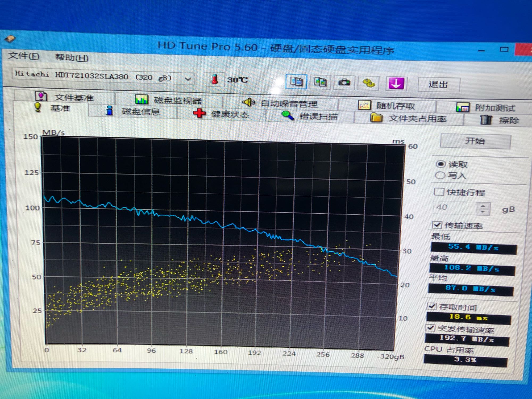Switch to the 磁盘信息 tab
Image resolution: width=532 pixels, height=399 pixels.
[132, 111]
